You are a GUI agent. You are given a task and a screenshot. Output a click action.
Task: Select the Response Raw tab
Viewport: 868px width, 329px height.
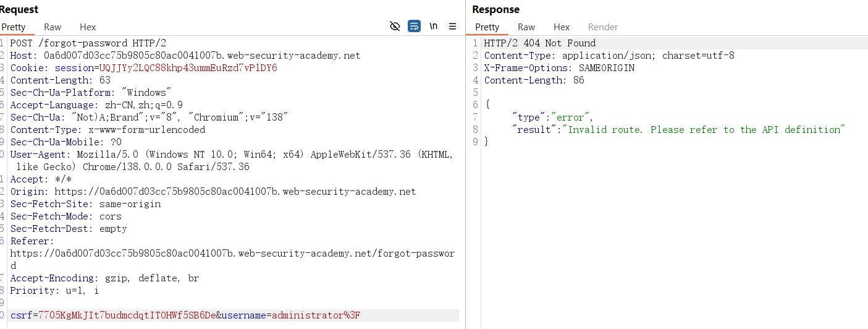tap(526, 27)
